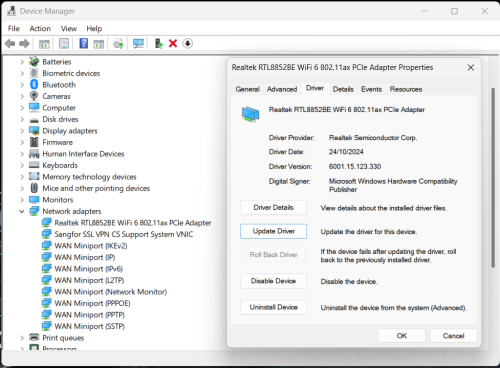This screenshot has width=500, height=368.
Task: Click the Display adapters category icon
Action: tap(34, 131)
